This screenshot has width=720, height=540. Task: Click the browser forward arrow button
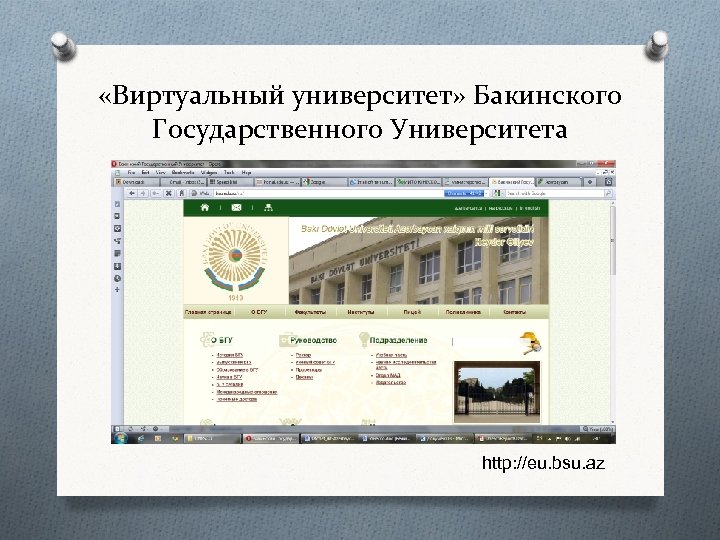click(x=143, y=193)
